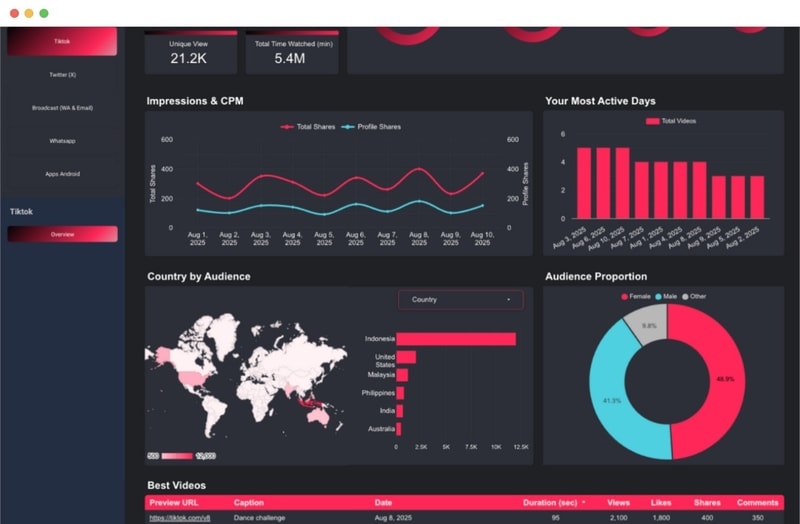Sort by Duration (sec) column arrow
This screenshot has height=524, width=800.
tap(584, 503)
